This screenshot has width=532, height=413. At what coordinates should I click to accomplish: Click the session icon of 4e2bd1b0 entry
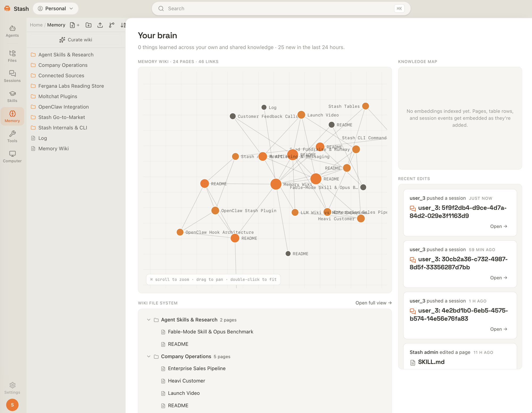click(413, 311)
